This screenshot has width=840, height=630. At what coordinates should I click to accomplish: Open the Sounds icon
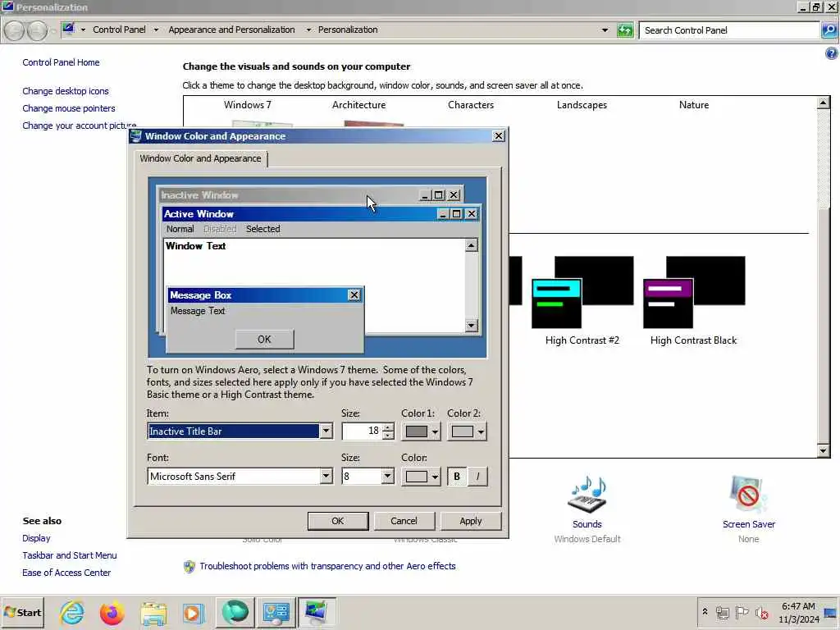point(587,494)
